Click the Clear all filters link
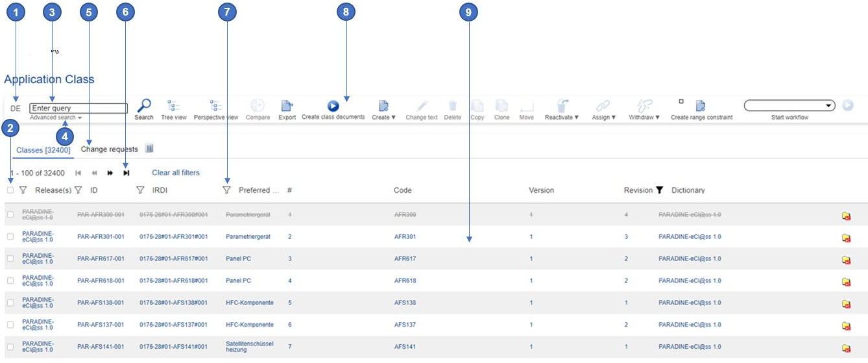Screen dimensions: 868x363 tap(175, 173)
